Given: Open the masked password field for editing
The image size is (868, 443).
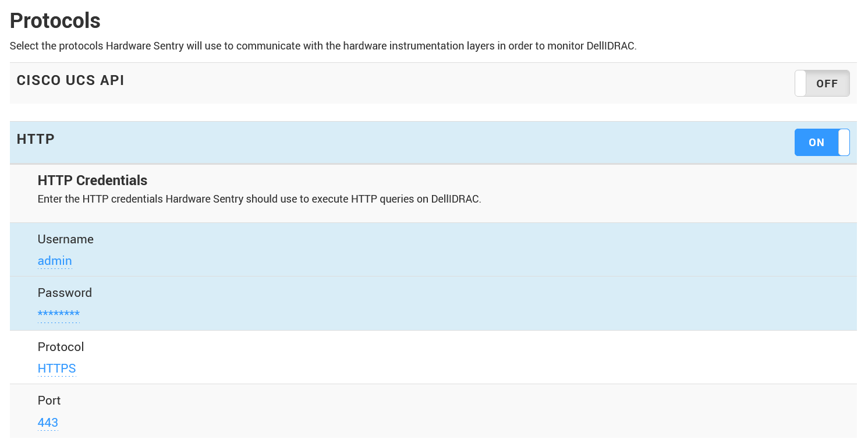Looking at the screenshot, I should 59,314.
